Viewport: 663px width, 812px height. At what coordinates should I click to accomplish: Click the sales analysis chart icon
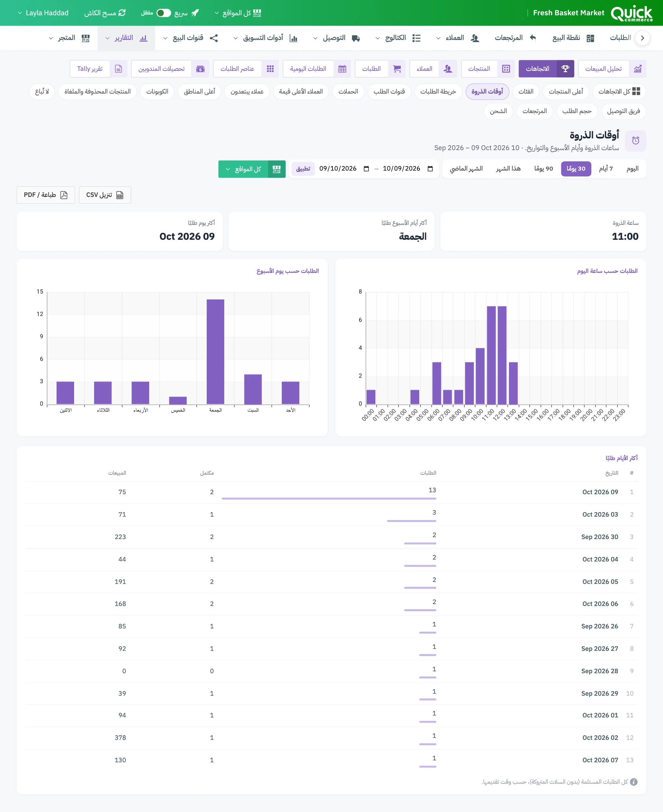point(637,69)
